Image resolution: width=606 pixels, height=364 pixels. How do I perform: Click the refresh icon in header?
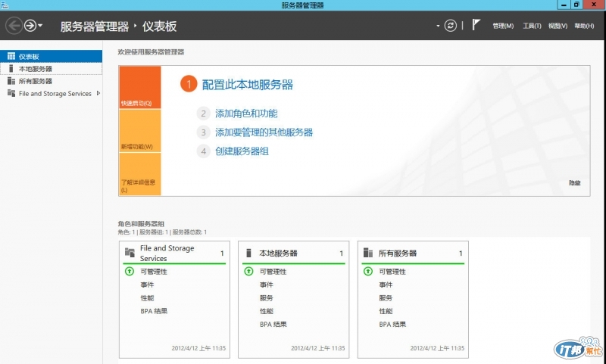click(450, 26)
